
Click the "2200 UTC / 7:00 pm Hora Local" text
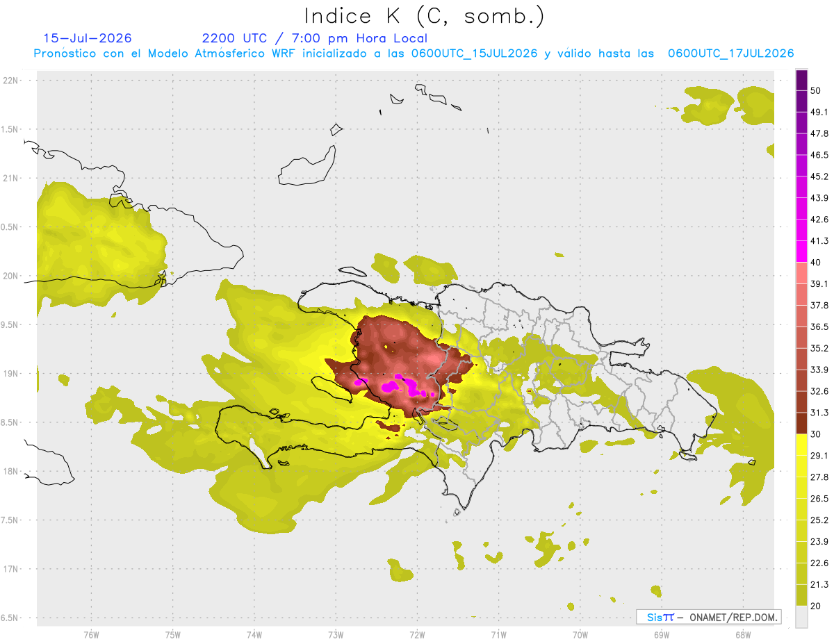(315, 38)
